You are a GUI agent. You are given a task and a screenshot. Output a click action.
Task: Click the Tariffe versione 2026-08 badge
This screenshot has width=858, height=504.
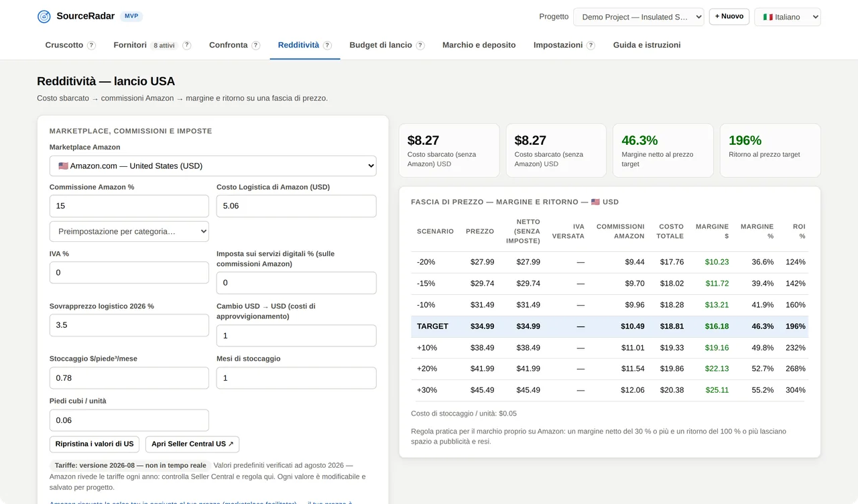point(131,465)
